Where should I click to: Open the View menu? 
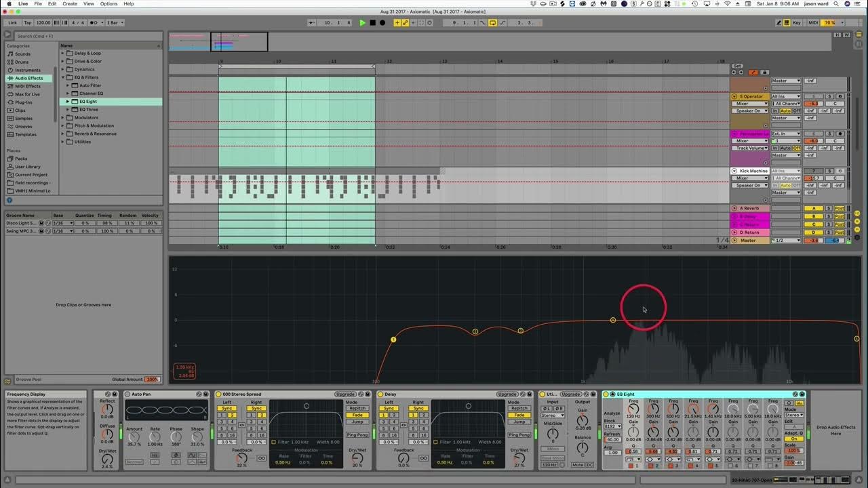[x=89, y=3]
